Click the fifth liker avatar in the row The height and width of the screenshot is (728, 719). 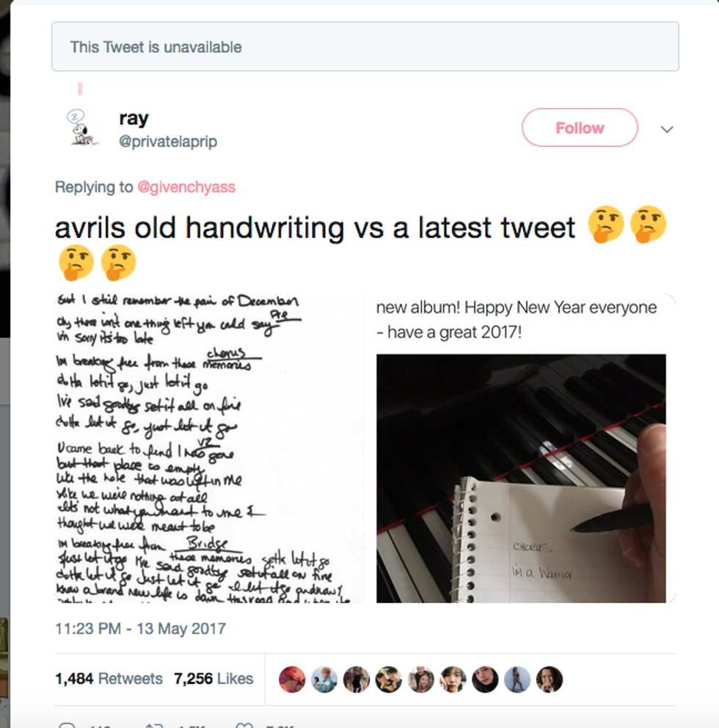click(421, 680)
